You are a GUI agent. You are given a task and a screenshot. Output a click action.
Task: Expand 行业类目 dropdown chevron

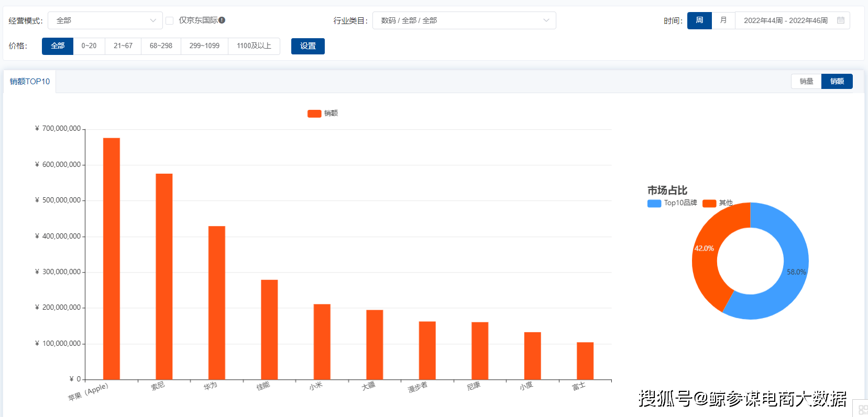(x=546, y=20)
